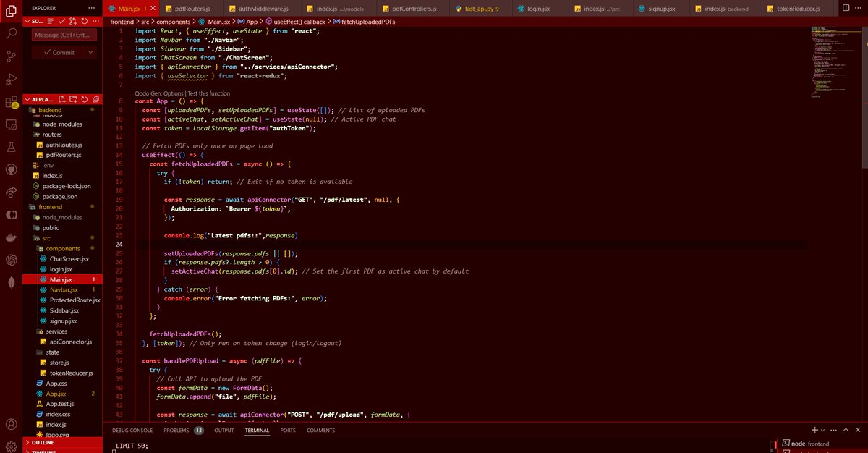Open the Commit button dropdown arrow

tap(90, 52)
